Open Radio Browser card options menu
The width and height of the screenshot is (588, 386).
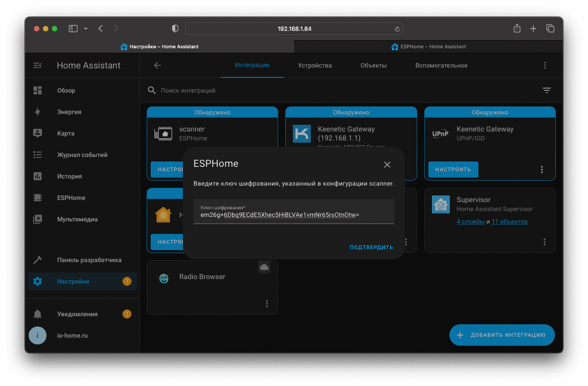click(267, 304)
